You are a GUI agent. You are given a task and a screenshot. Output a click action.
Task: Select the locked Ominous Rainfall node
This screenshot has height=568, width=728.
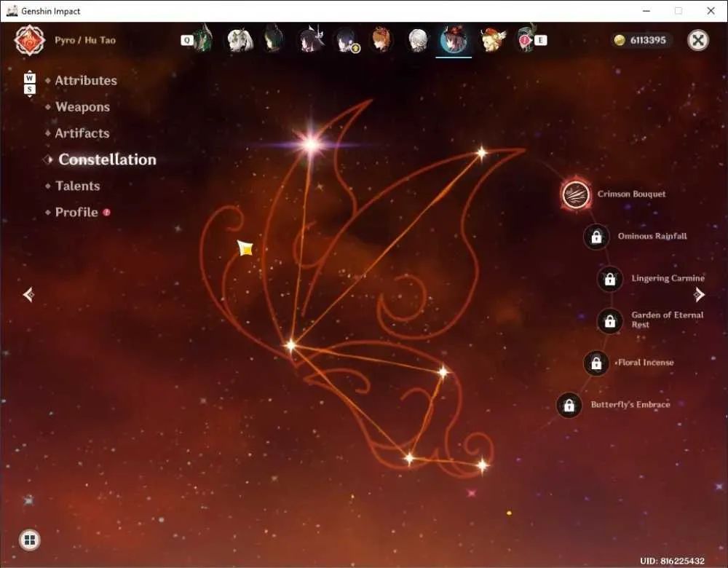click(x=596, y=237)
